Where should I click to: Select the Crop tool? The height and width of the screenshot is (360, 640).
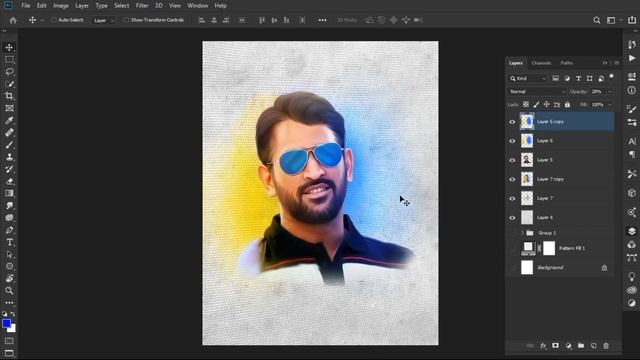(x=9, y=96)
